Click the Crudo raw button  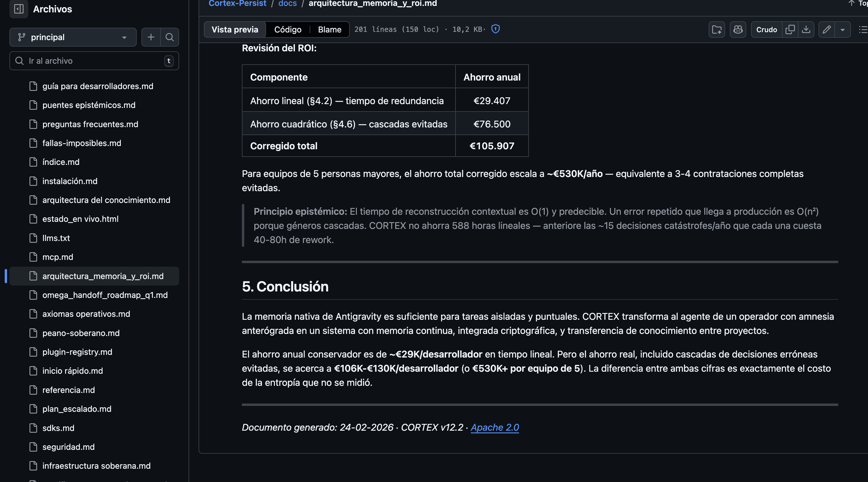pos(766,30)
